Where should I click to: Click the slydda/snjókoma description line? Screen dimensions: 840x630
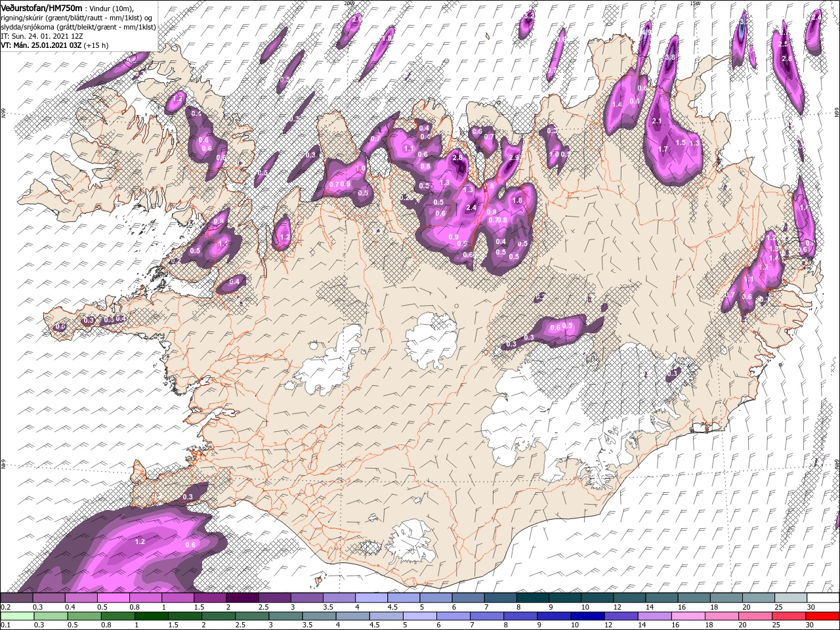coord(77,26)
